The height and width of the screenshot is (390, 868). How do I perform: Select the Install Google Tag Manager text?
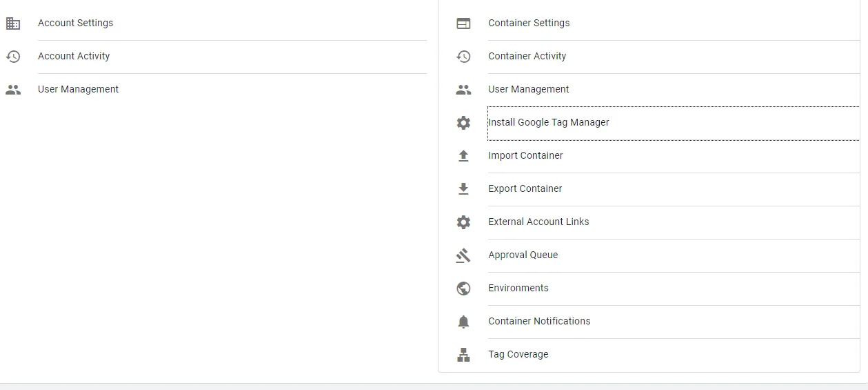(548, 122)
